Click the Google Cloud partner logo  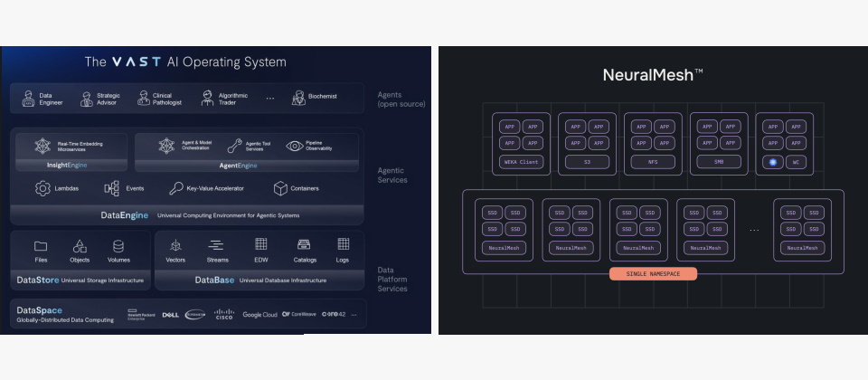(x=259, y=315)
